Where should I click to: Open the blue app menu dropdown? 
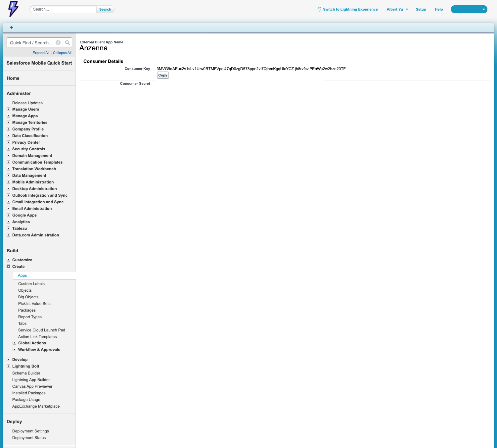469,9
